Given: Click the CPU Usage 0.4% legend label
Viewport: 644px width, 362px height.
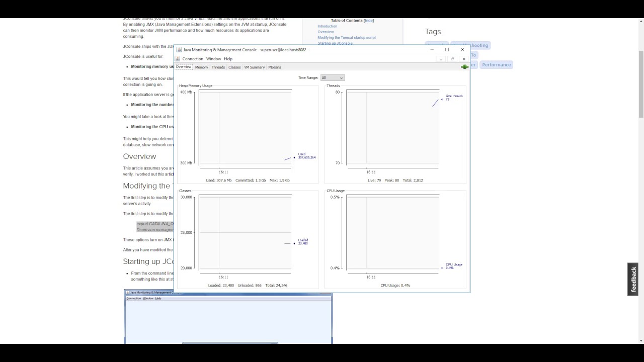Looking at the screenshot, I should (x=454, y=266).
